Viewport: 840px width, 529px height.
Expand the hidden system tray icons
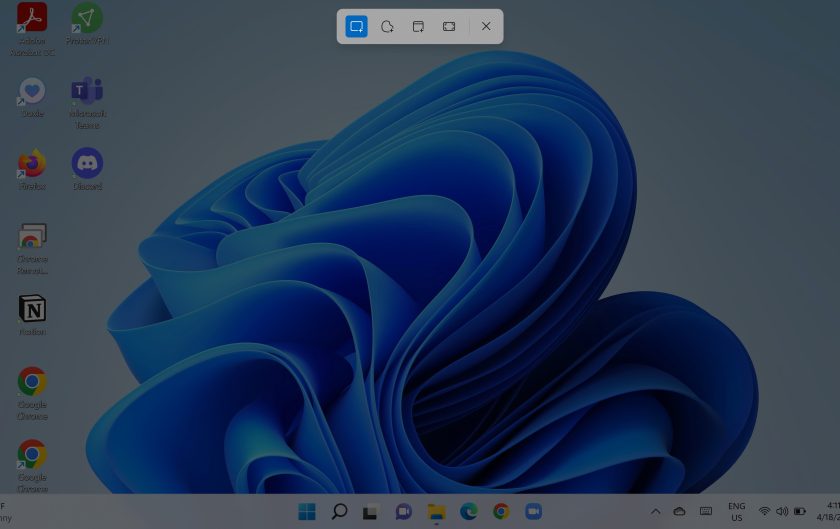tap(655, 512)
